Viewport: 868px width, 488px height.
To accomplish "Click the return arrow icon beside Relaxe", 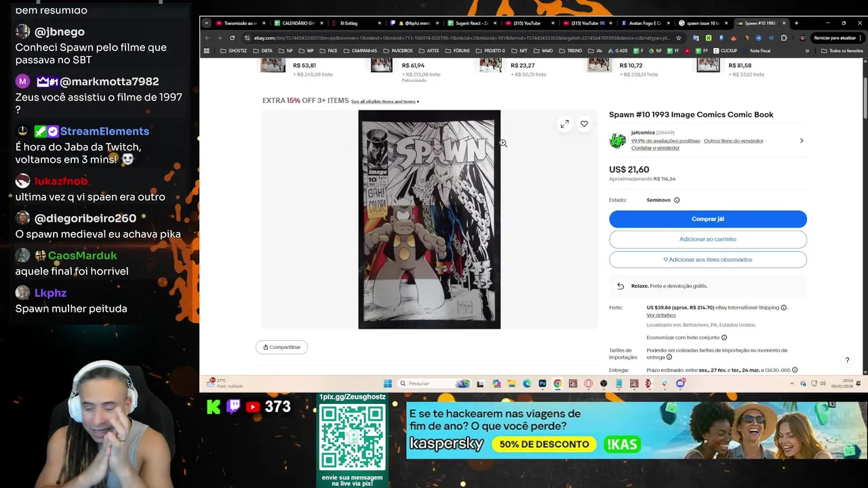I will 620,286.
